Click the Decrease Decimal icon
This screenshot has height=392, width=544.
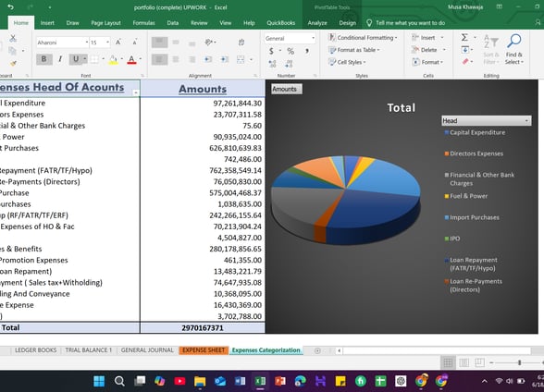pyautogui.click(x=289, y=64)
